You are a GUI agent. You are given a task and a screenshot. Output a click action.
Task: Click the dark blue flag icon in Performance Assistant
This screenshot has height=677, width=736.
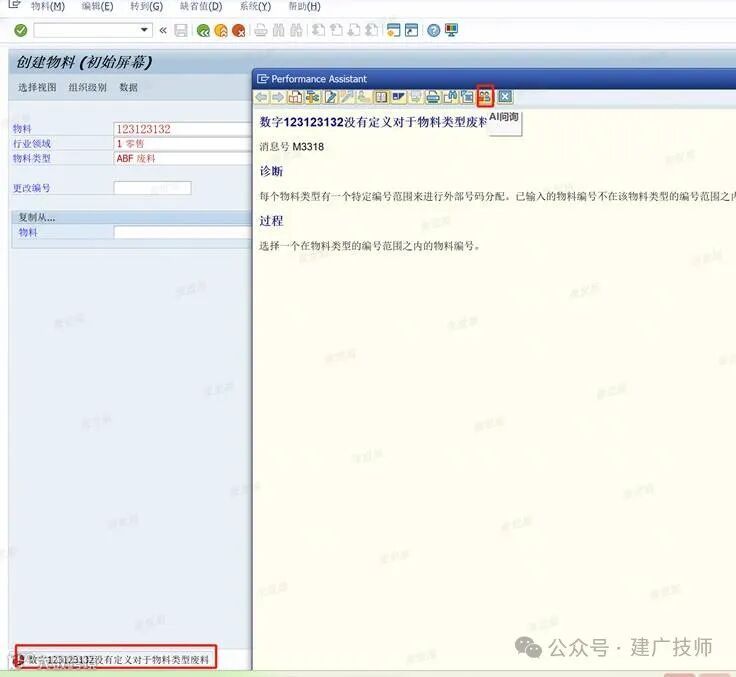click(398, 97)
